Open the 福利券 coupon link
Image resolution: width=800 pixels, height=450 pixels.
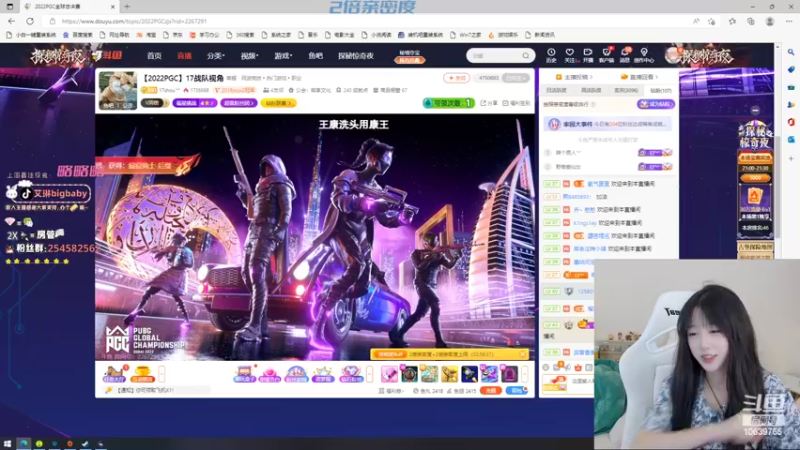click(391, 391)
